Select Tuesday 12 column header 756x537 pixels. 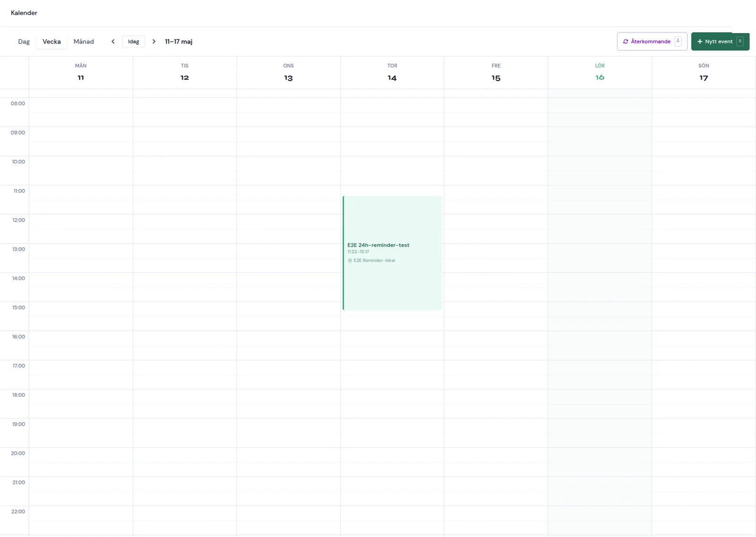pos(185,72)
